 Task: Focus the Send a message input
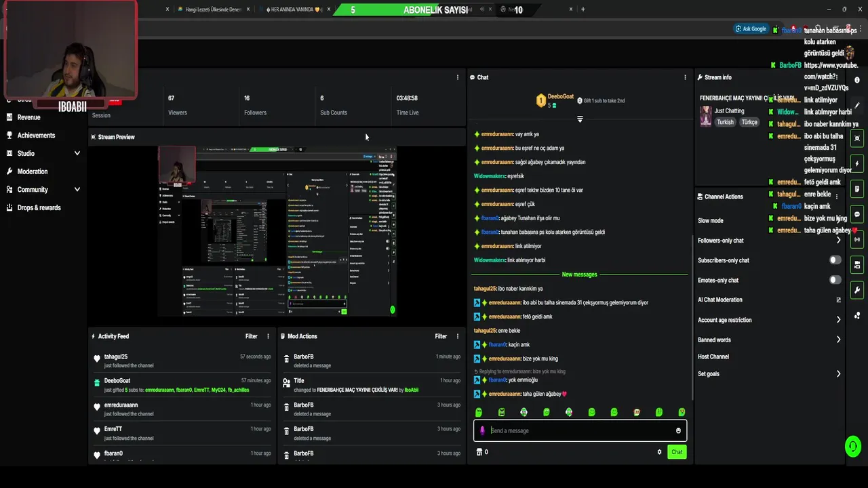580,430
